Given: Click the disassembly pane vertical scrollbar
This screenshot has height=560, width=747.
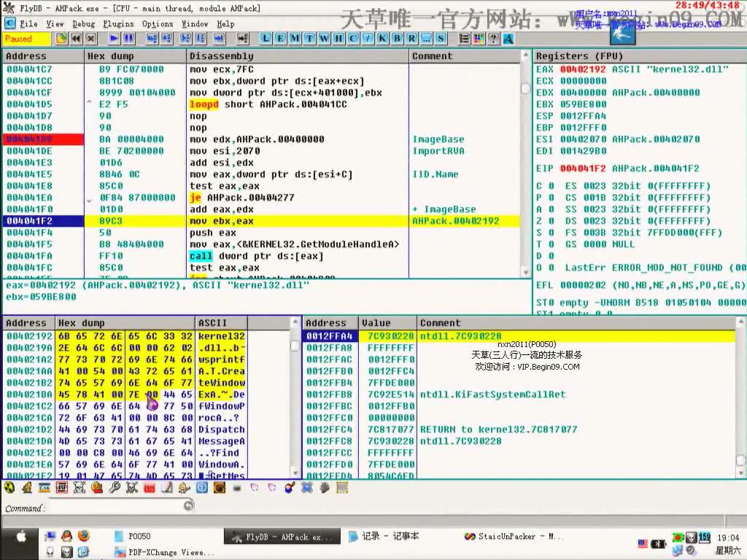Looking at the screenshot, I should point(525,168).
